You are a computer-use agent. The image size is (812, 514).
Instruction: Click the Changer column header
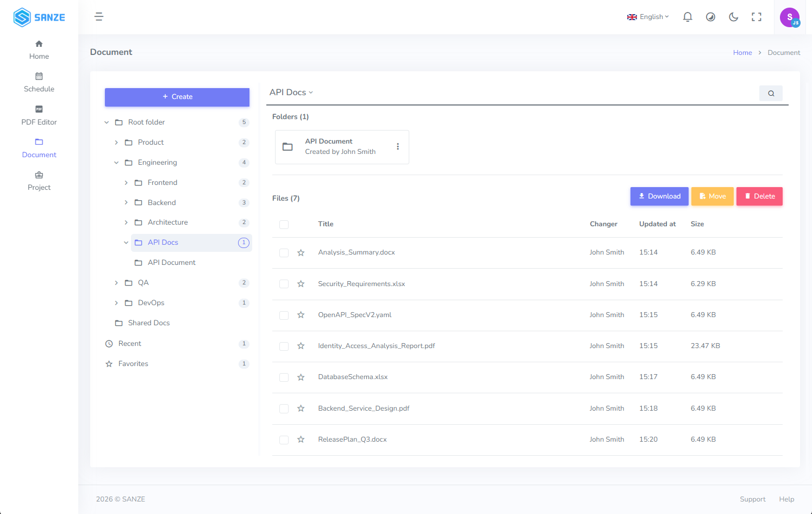click(603, 224)
